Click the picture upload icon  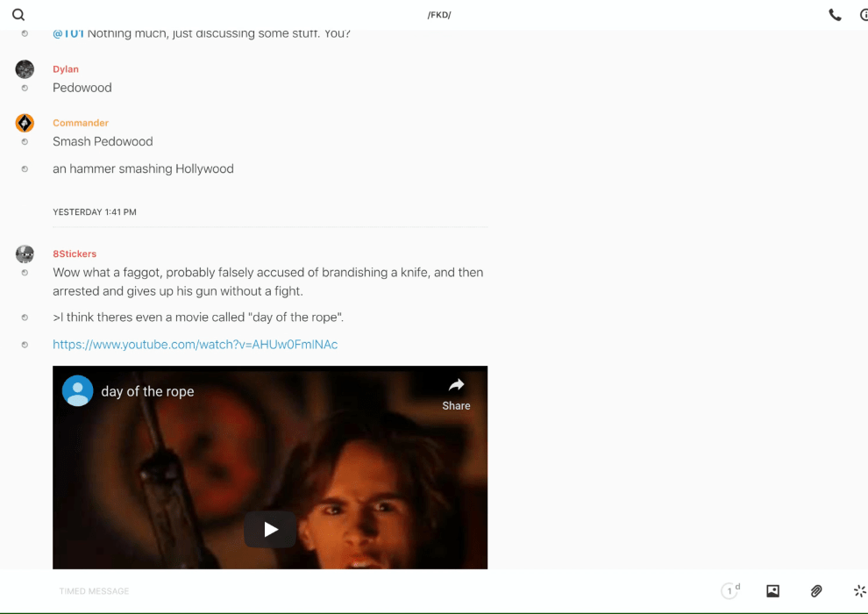pos(772,591)
